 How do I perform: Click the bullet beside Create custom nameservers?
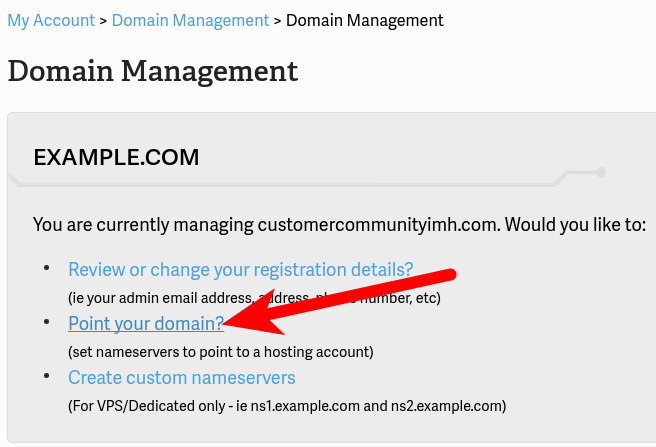pos(46,377)
